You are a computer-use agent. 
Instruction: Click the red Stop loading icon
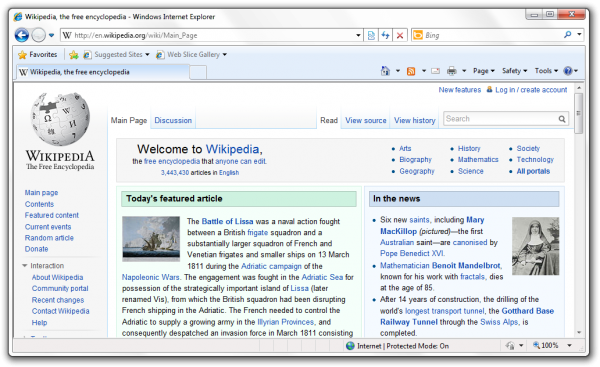click(x=400, y=35)
